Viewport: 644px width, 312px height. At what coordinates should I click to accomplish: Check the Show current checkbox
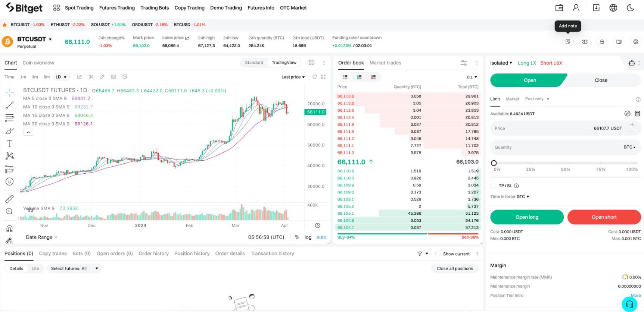pos(438,254)
